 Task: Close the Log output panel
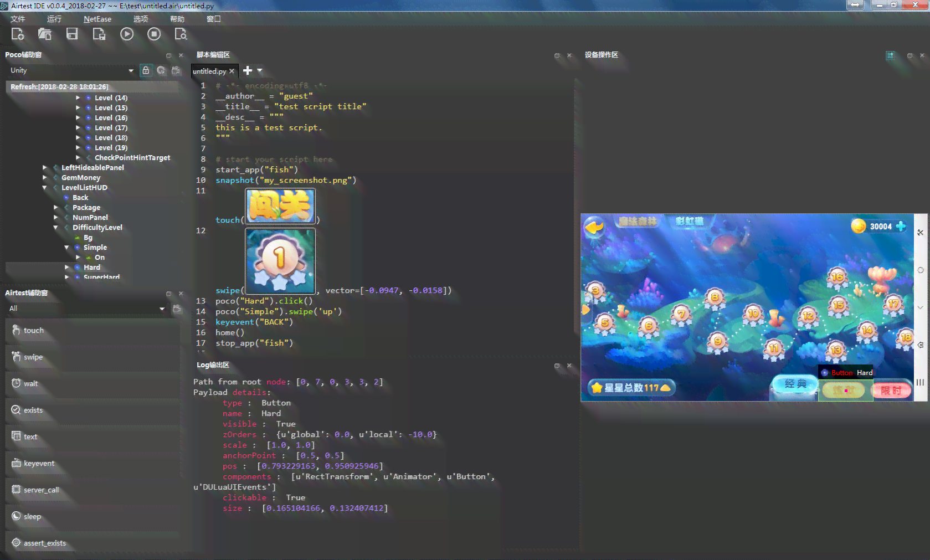tap(569, 366)
